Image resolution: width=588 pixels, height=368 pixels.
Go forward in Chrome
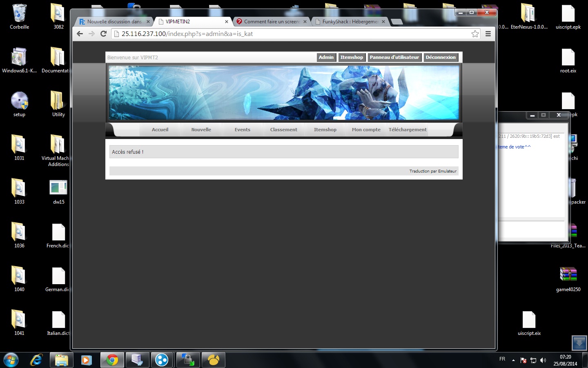[91, 34]
